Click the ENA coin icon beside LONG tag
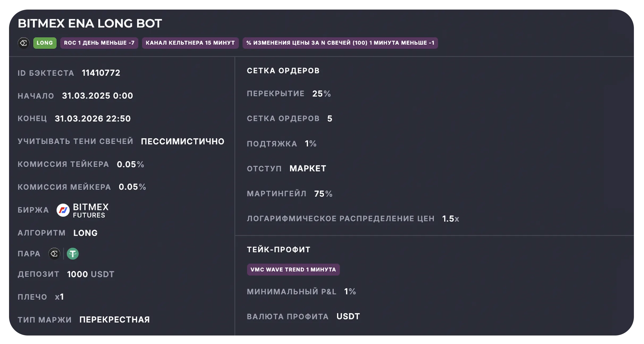The height and width of the screenshot is (344, 644). (x=23, y=43)
